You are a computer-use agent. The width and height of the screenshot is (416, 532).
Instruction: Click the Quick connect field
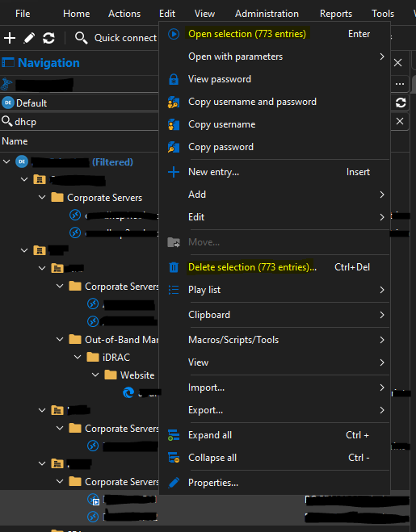(x=126, y=38)
